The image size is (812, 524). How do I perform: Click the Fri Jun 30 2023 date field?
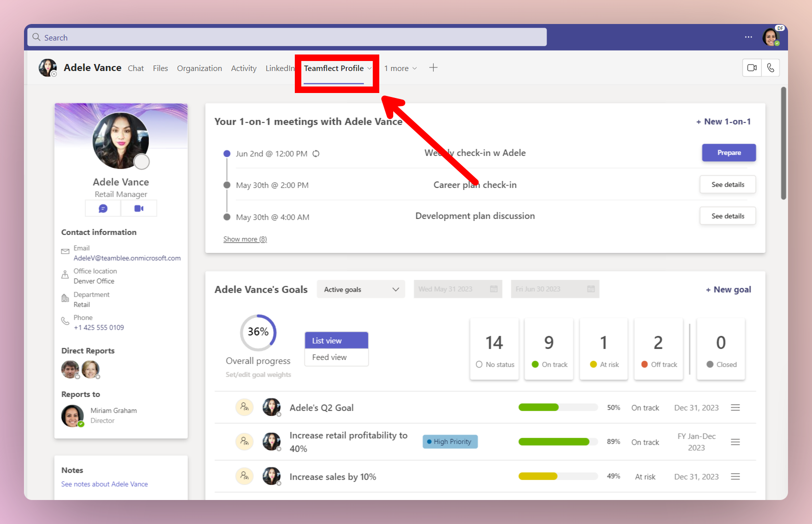coord(555,289)
